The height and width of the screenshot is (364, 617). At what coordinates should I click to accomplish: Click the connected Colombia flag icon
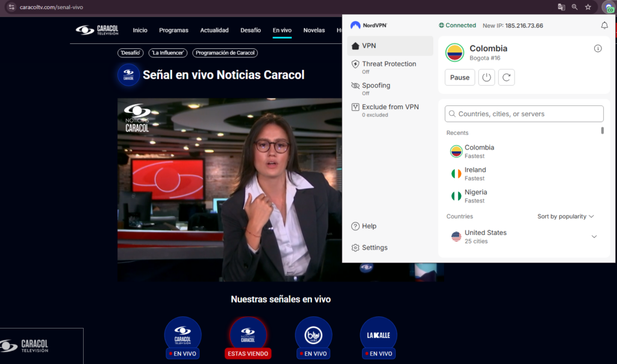[454, 52]
